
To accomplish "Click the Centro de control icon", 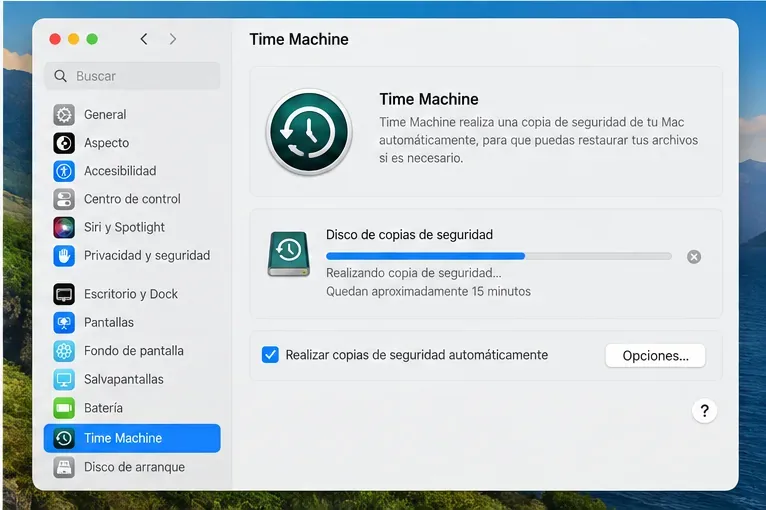I will point(64,199).
